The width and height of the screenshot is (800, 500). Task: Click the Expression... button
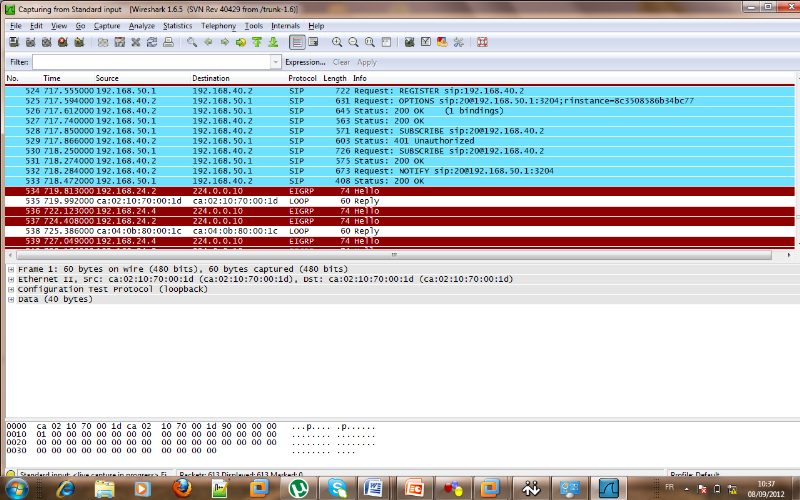(305, 62)
